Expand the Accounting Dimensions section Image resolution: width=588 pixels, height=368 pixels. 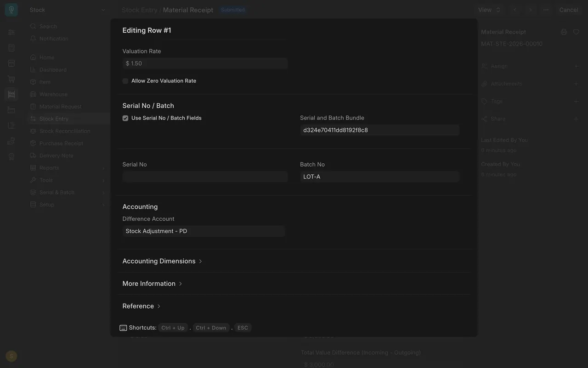[x=162, y=261]
